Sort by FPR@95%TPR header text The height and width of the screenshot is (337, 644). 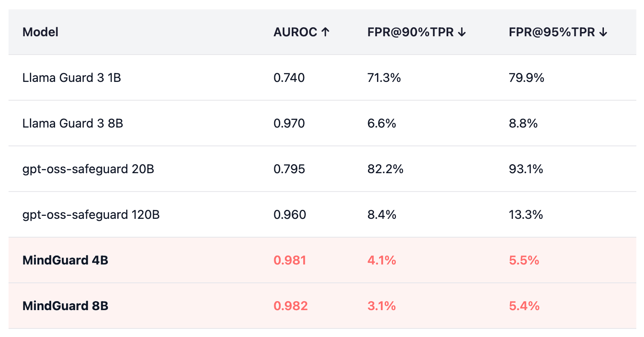coord(551,32)
